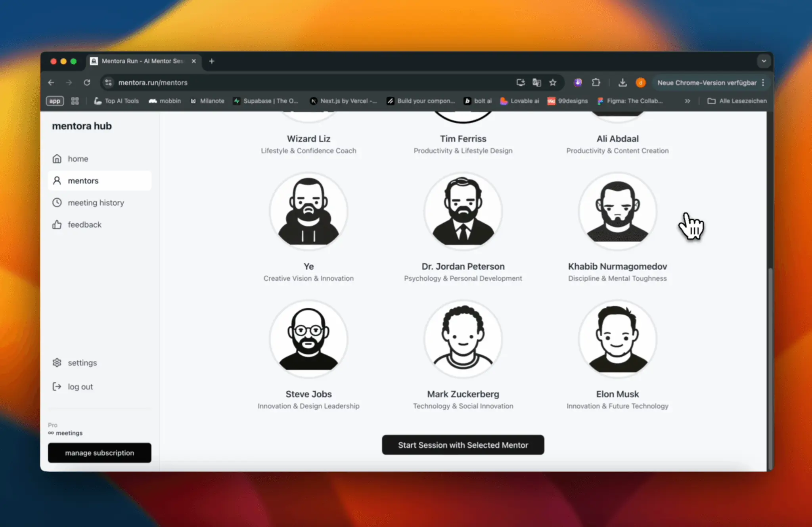Open the Extensions puzzle menu

(x=596, y=82)
